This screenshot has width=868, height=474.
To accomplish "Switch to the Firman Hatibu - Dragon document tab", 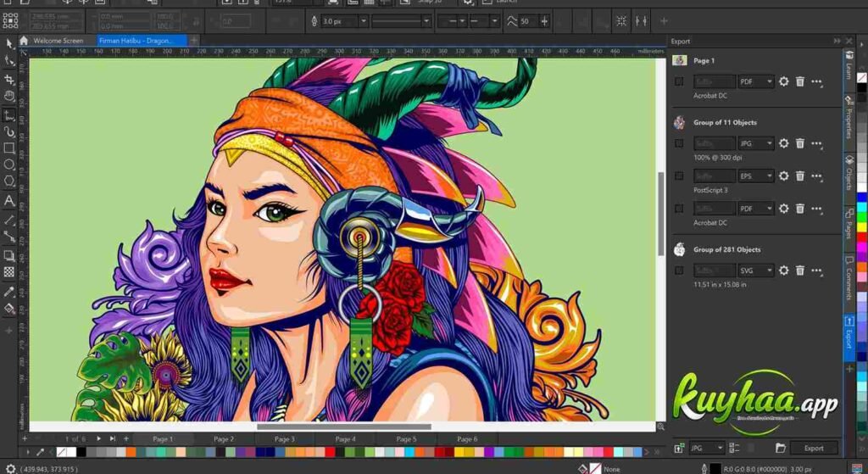I will (x=142, y=41).
